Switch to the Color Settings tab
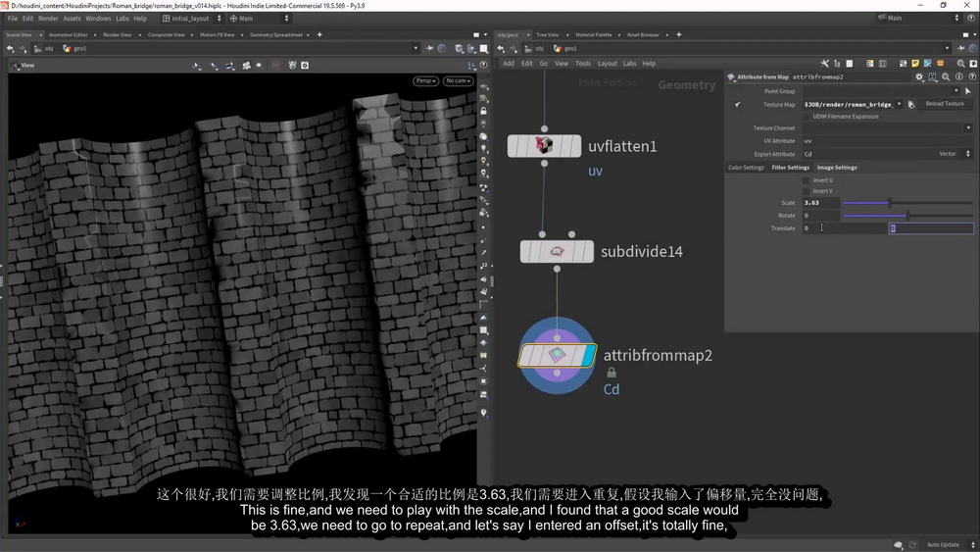The width and height of the screenshot is (980, 552). [746, 168]
